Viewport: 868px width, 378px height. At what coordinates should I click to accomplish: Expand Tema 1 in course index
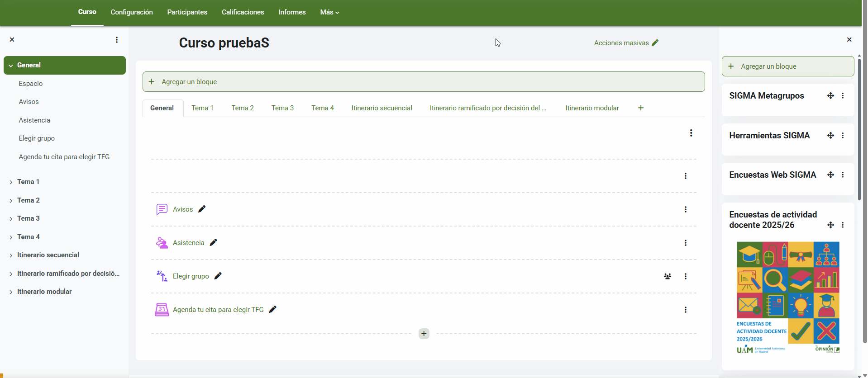[x=11, y=182]
